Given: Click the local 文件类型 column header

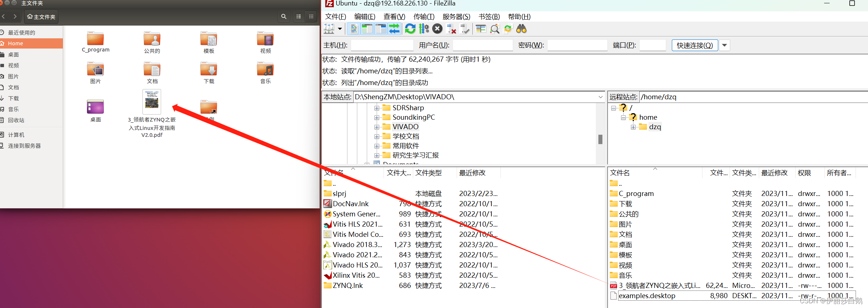Looking at the screenshot, I should pyautogui.click(x=435, y=173).
